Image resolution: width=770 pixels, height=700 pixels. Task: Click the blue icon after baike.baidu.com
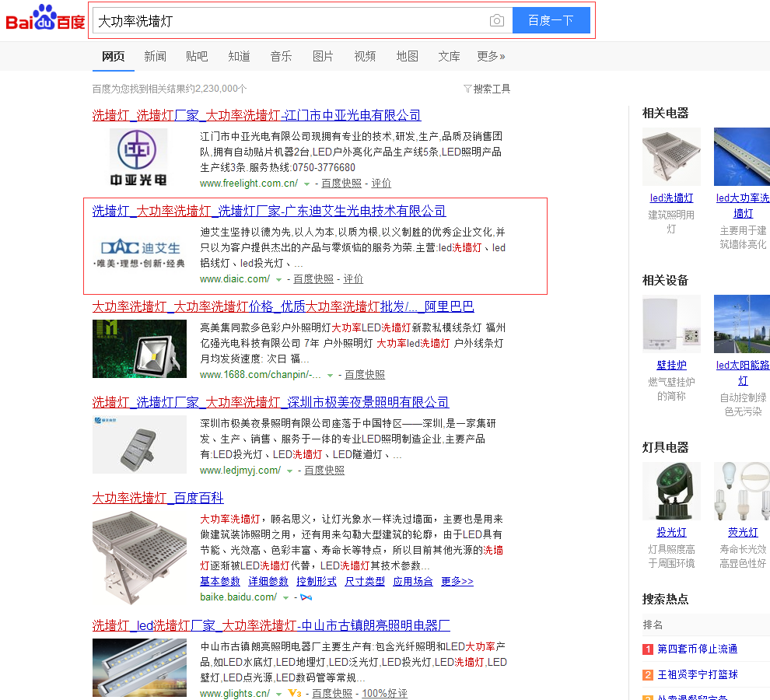(306, 597)
